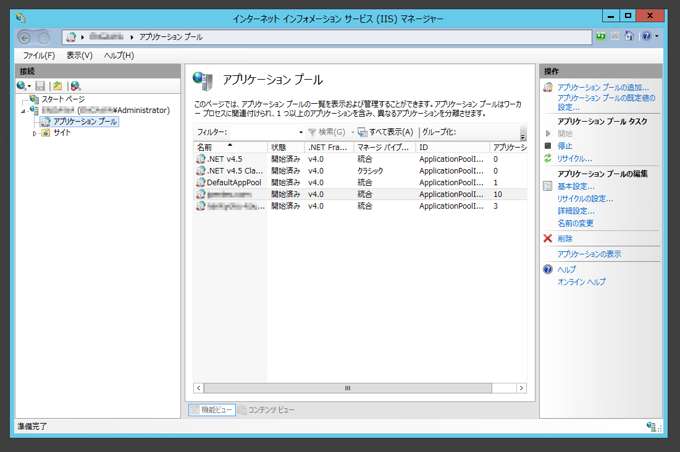
Task: Click in the フィルター input field
Action: click(263, 132)
